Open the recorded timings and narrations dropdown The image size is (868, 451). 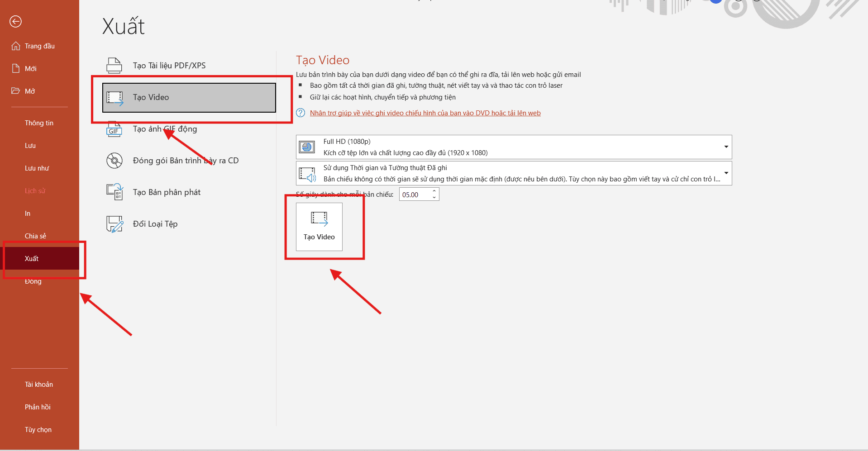[726, 173]
